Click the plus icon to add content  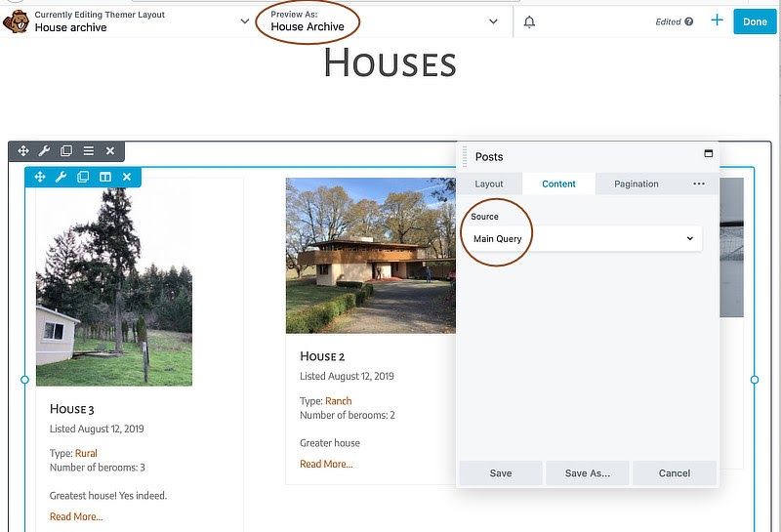click(717, 20)
